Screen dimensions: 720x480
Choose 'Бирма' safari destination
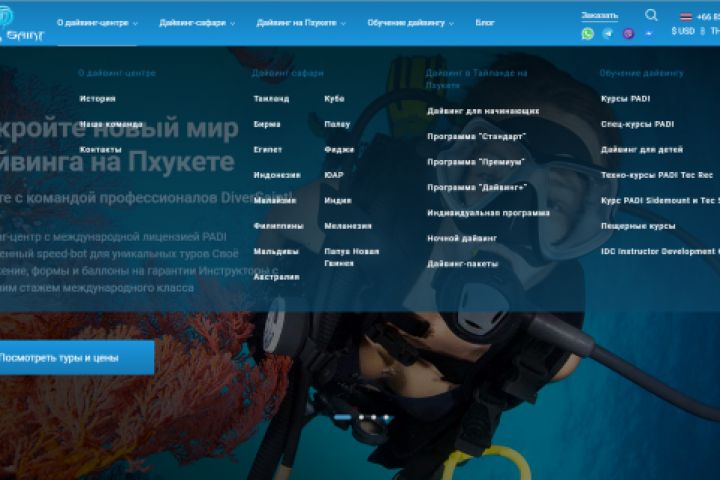click(x=267, y=124)
